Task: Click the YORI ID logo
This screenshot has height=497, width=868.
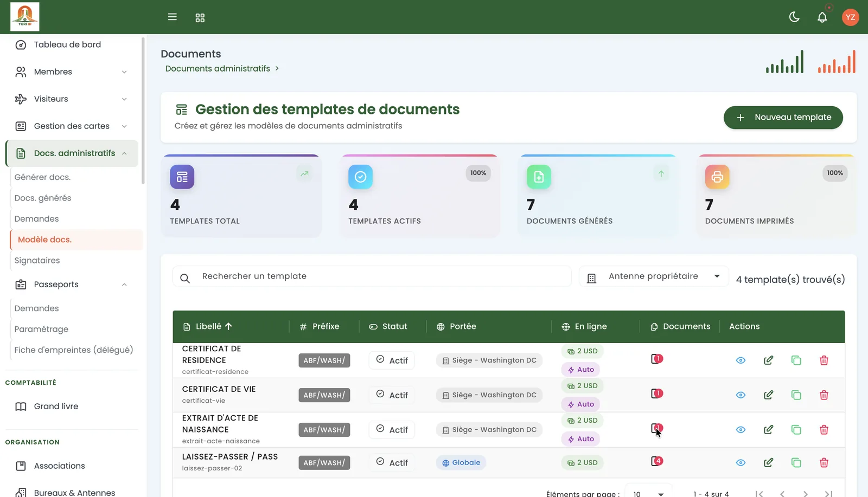Action: (25, 16)
